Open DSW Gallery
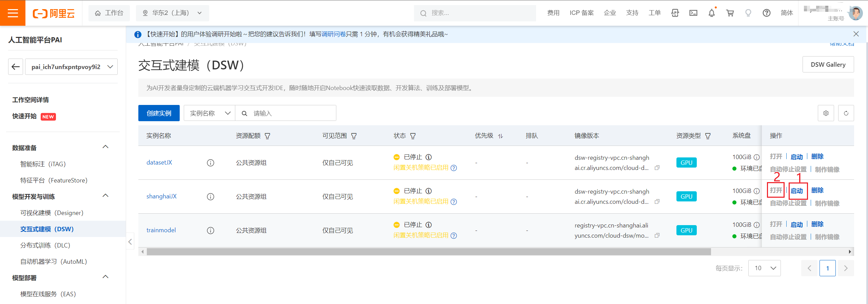This screenshot has height=304, width=868. (x=828, y=64)
